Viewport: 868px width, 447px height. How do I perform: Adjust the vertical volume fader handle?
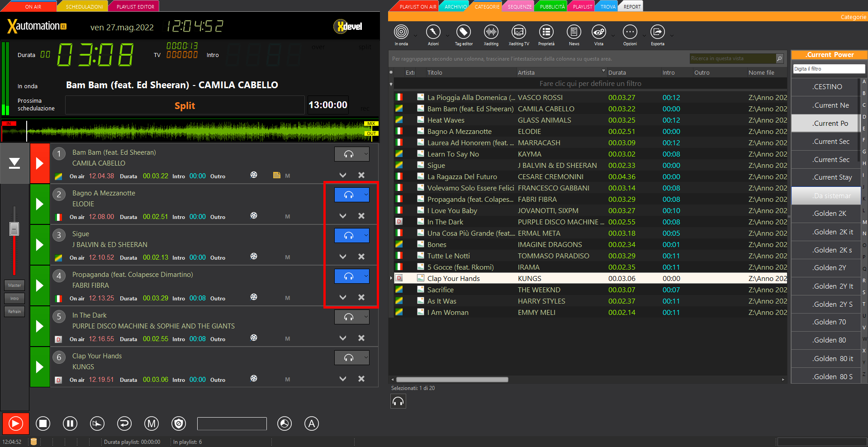[x=14, y=228]
